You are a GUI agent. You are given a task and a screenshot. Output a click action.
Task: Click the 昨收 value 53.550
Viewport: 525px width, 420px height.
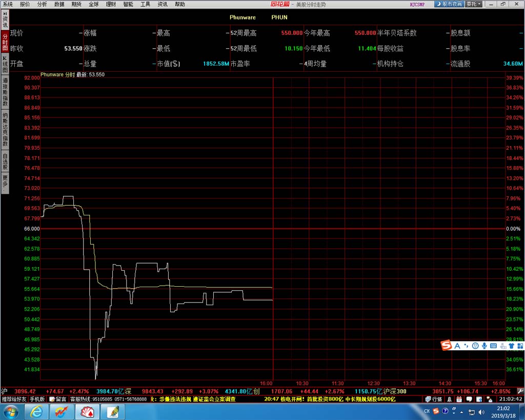(x=73, y=48)
